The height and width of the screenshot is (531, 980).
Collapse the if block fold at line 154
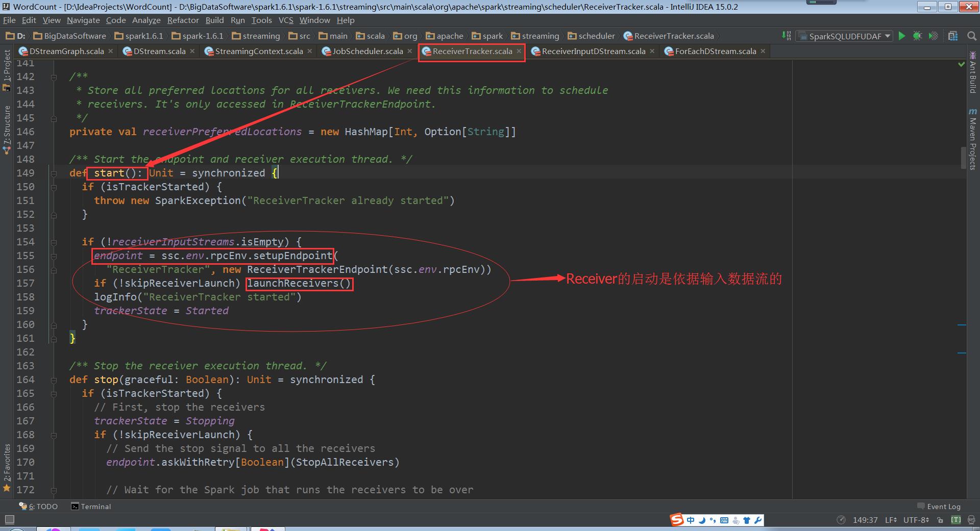pyautogui.click(x=54, y=242)
